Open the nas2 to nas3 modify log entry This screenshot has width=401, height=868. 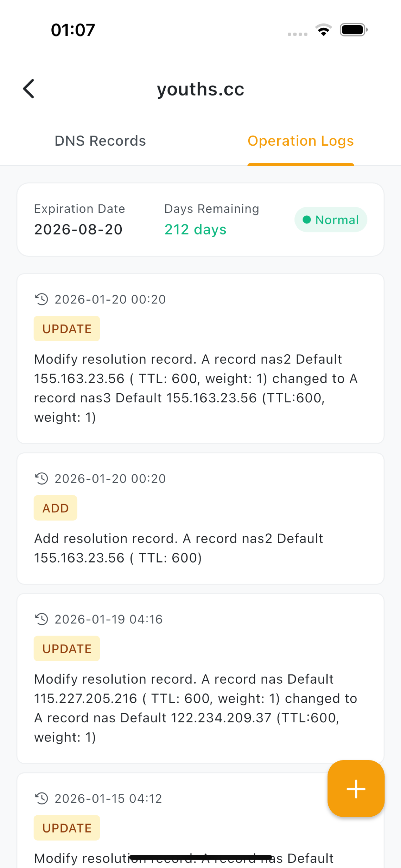(195, 388)
